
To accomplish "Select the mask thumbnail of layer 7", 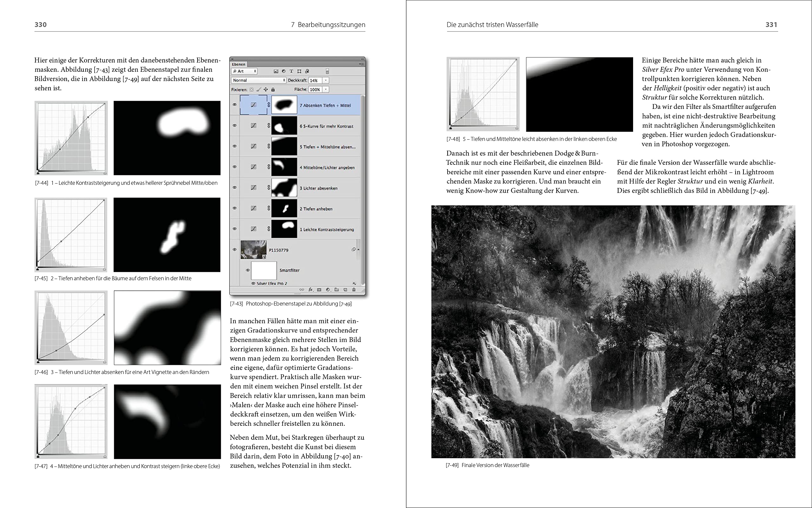I will (x=284, y=105).
